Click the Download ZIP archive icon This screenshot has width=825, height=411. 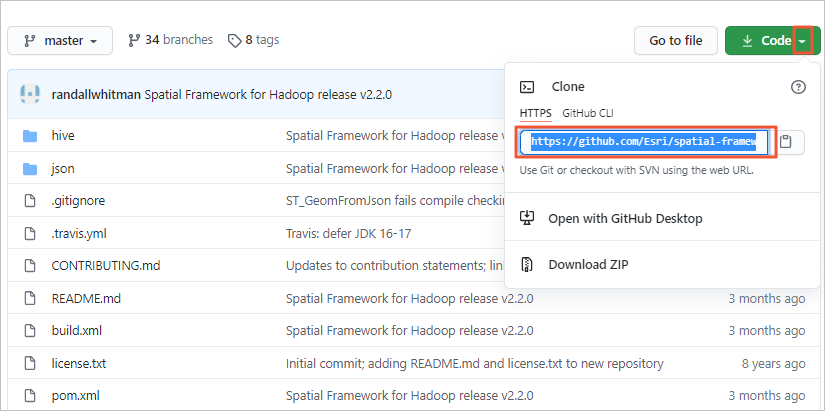pos(528,265)
